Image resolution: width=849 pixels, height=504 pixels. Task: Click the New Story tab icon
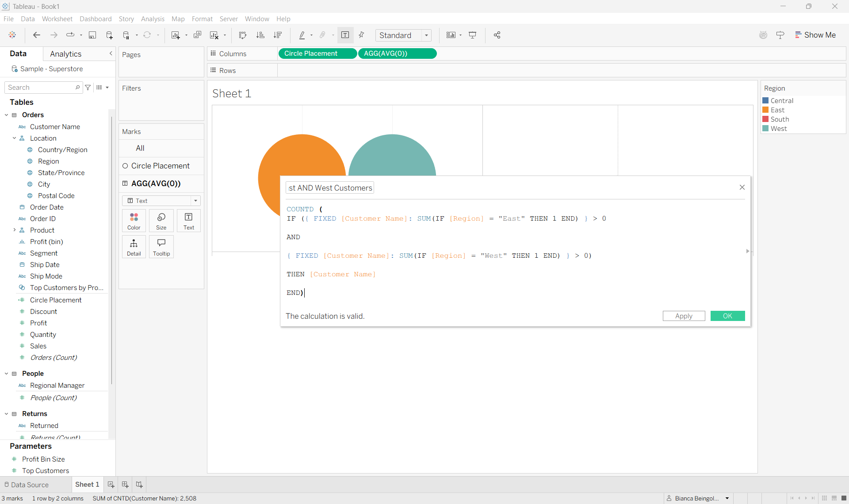click(139, 485)
